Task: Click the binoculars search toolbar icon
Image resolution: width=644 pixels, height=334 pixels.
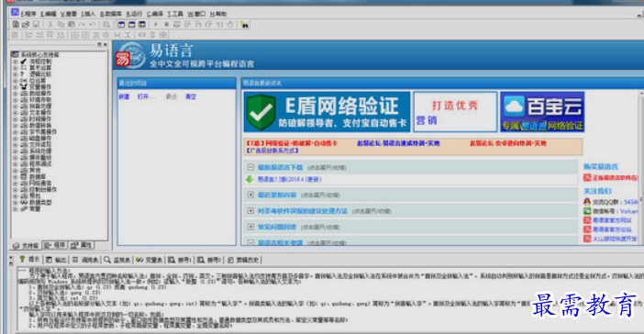Action: tap(244, 25)
